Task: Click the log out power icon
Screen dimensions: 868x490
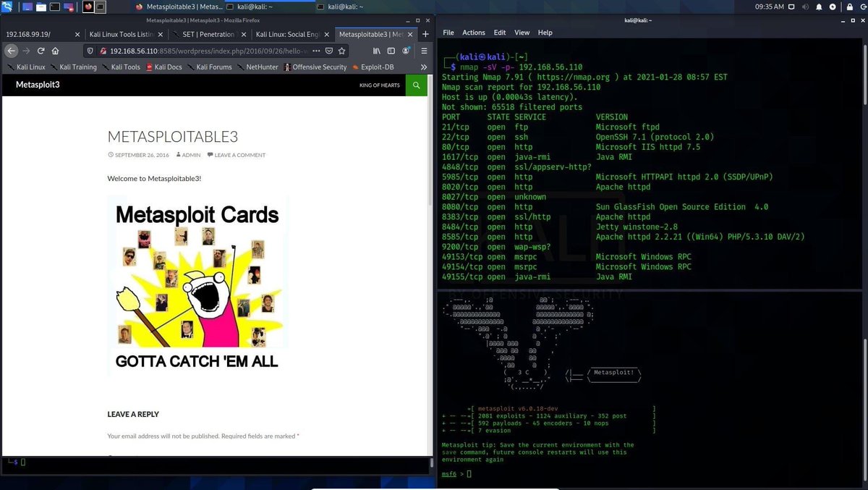Action: [863, 7]
